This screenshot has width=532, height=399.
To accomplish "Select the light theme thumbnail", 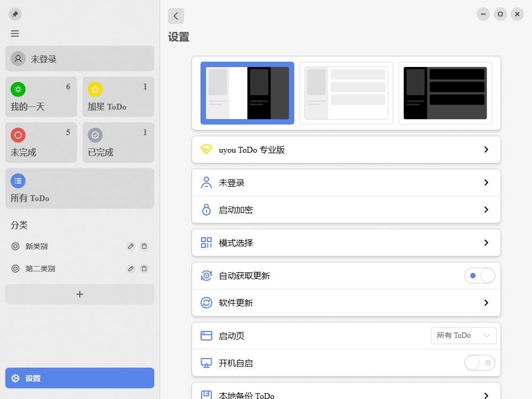I will click(346, 93).
